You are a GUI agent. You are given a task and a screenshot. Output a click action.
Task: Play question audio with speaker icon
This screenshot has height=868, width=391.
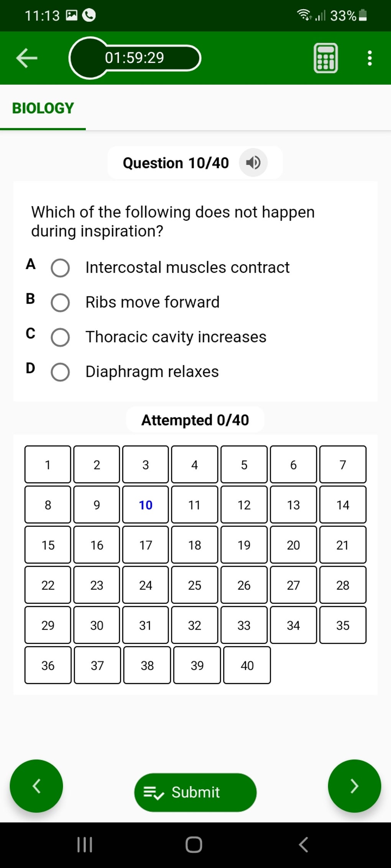[253, 163]
